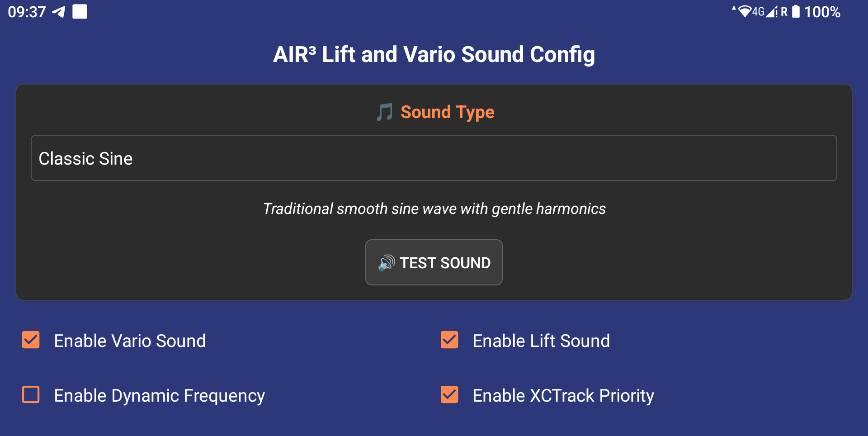Disable the Enable Vario Sound checkbox

[31, 340]
